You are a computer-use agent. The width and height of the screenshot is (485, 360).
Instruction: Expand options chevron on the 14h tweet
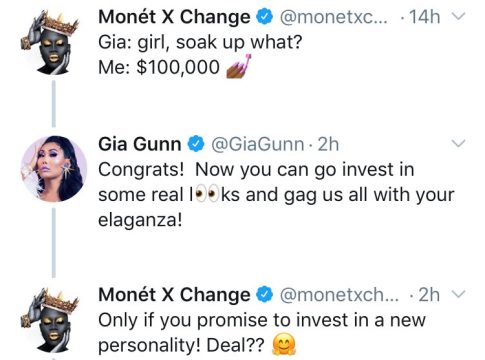tap(458, 16)
